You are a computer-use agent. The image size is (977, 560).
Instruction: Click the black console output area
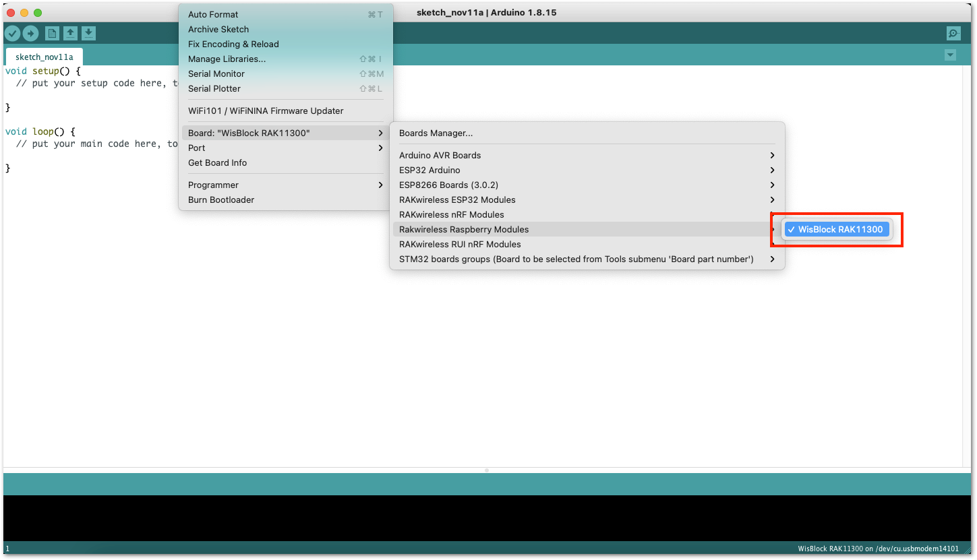pos(488,518)
